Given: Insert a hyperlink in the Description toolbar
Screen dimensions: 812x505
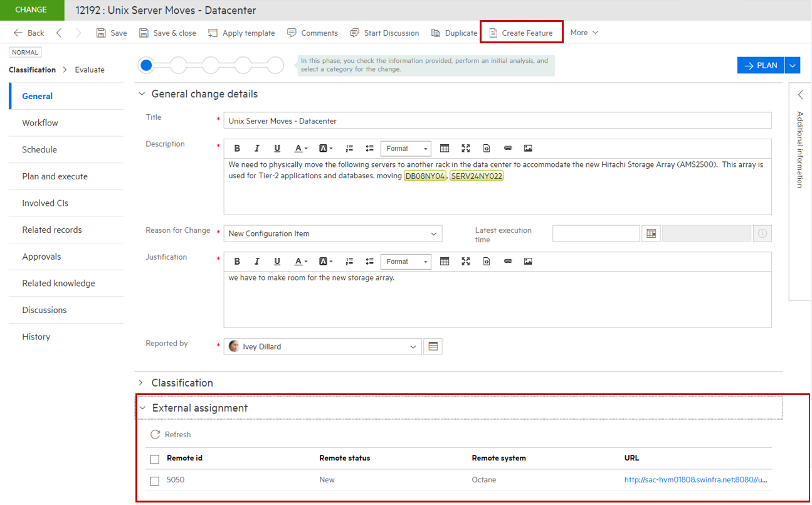Looking at the screenshot, I should [x=508, y=148].
